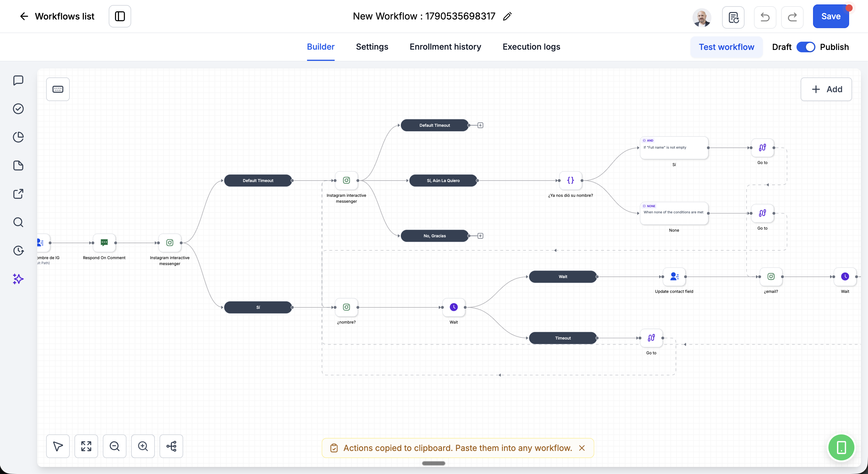
Task: Toggle the sidebar panel layout icon
Action: tap(120, 16)
